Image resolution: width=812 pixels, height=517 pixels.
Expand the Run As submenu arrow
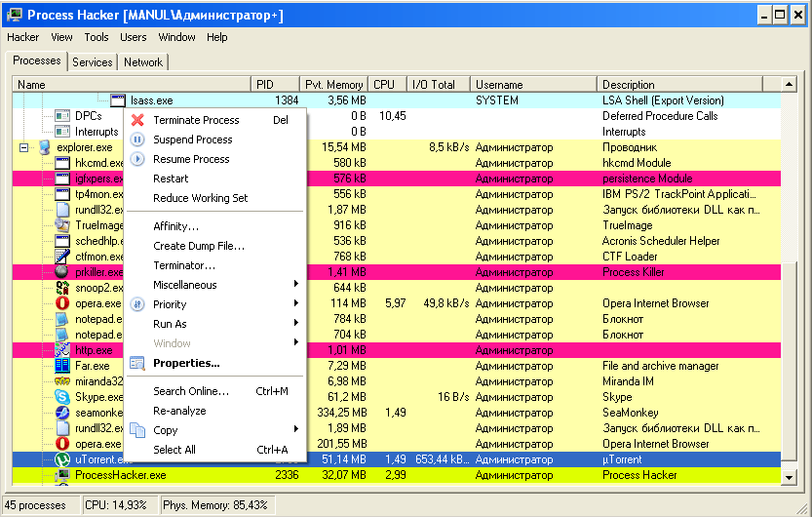point(295,323)
